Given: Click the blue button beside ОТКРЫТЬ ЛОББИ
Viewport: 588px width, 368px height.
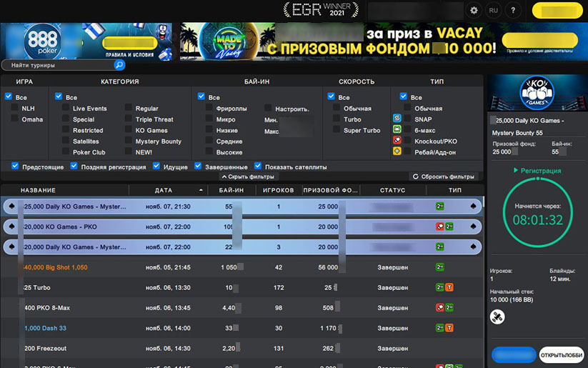Looking at the screenshot, I should tap(514, 355).
